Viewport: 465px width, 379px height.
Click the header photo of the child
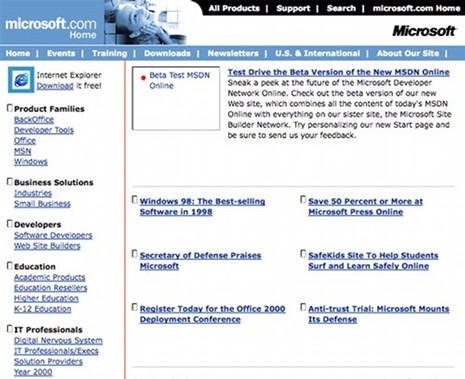pos(147,22)
